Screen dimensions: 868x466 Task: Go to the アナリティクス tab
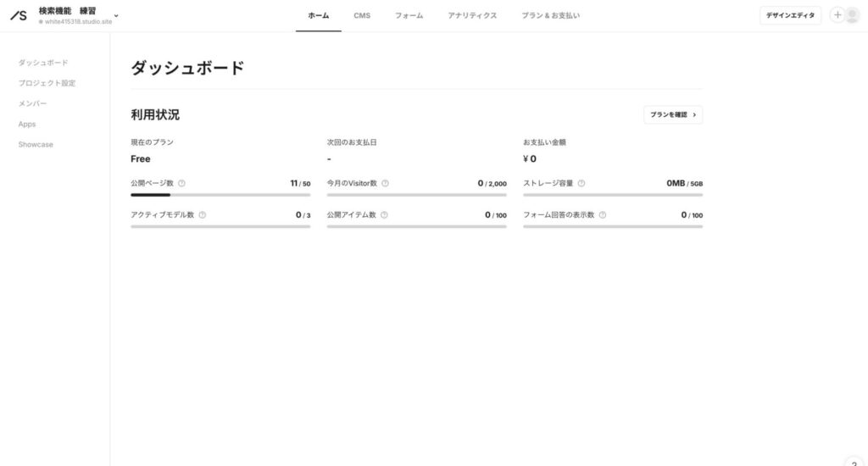(x=472, y=15)
